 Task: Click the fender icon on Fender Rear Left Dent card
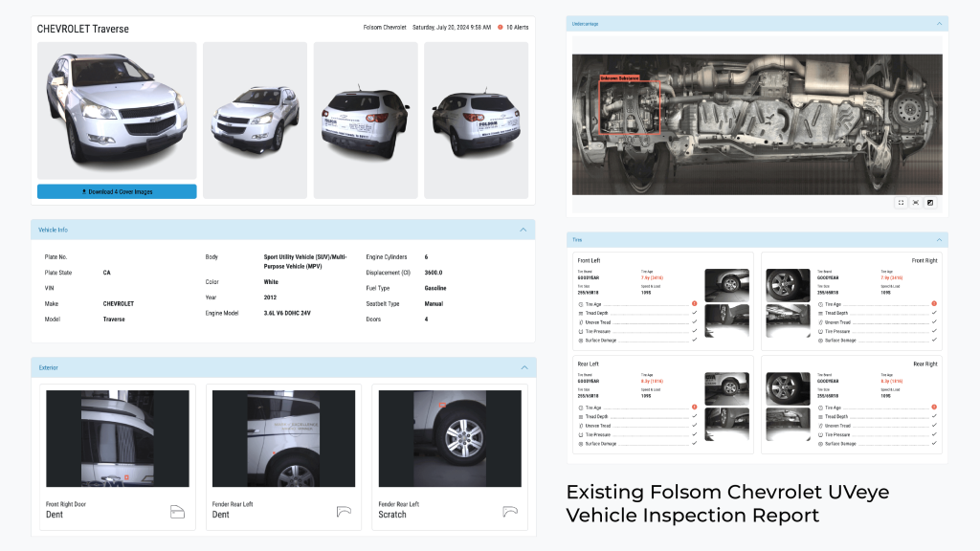pos(343,512)
